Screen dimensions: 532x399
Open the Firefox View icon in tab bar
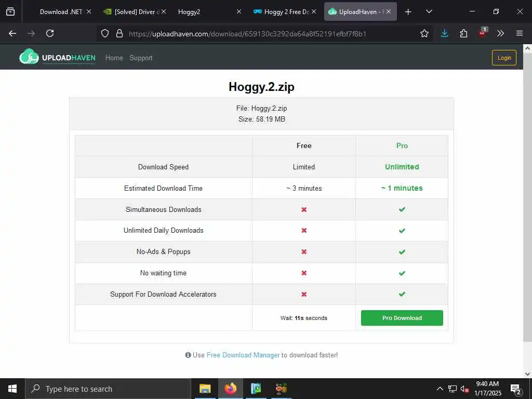coord(10,11)
